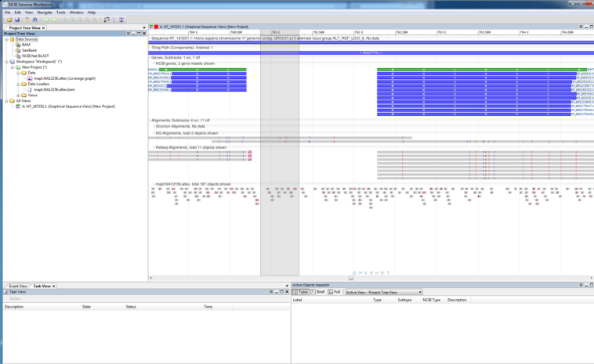Image resolution: width=594 pixels, height=364 pixels.
Task: Open mapt.NA12156.altex coverage graph item
Action: [x=64, y=78]
